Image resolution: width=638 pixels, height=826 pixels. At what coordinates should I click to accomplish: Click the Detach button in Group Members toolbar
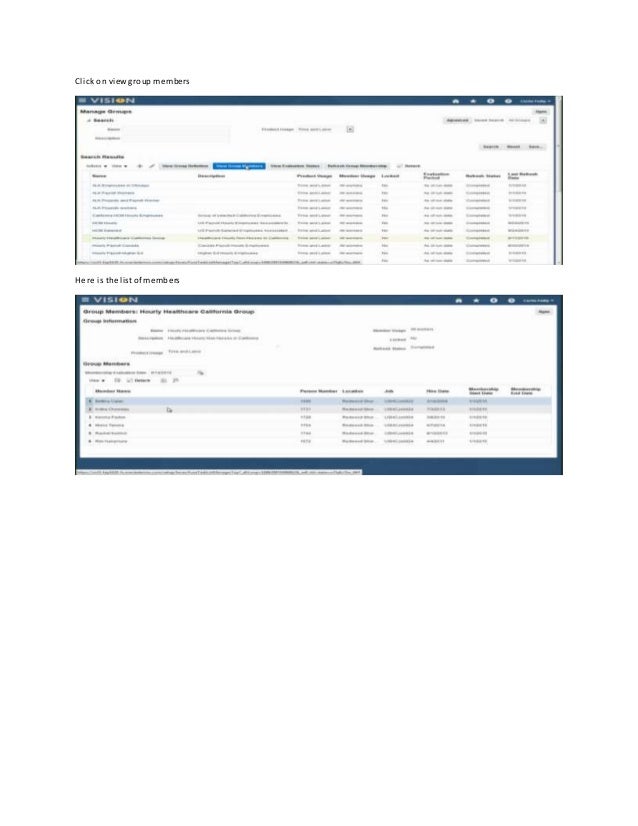[139, 380]
